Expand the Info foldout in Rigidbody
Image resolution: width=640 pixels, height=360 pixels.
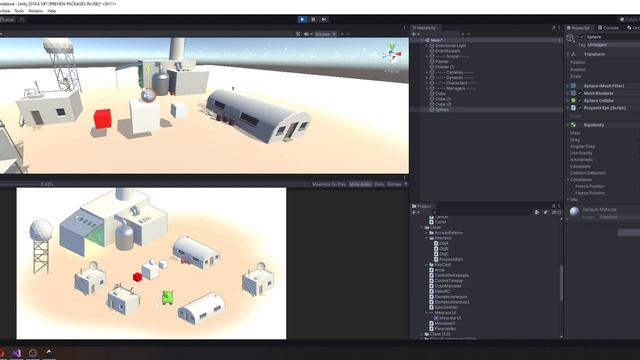(568, 200)
